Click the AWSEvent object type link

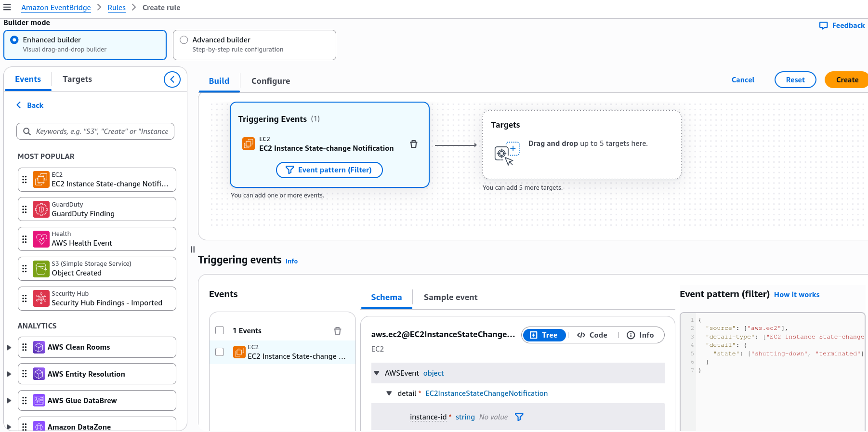(x=434, y=373)
